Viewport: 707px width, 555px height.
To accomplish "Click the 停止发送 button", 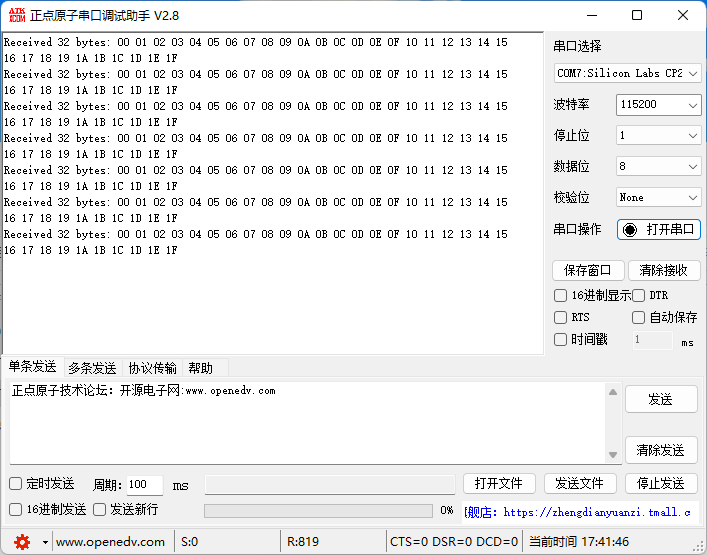I will (x=661, y=484).
